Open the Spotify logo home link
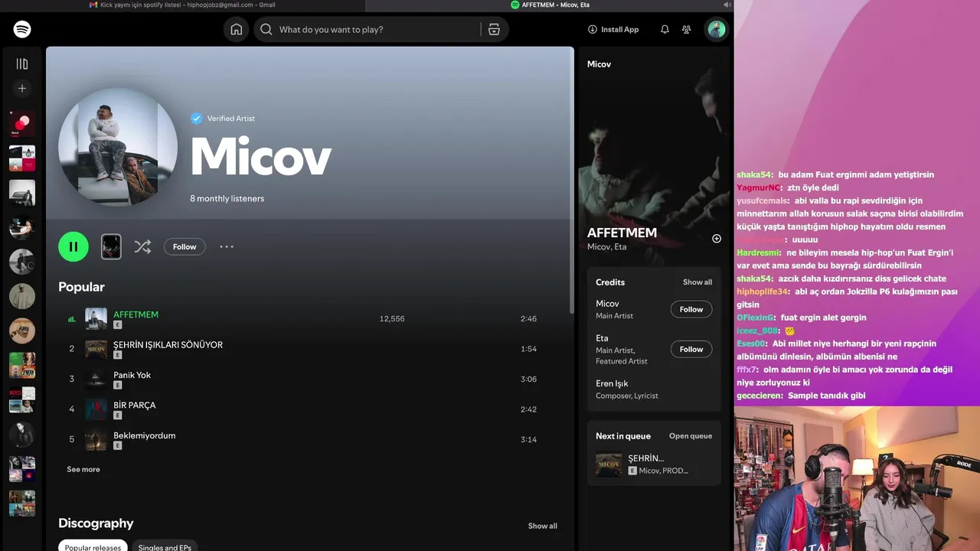Screen dimensions: 980x551 coord(22,29)
